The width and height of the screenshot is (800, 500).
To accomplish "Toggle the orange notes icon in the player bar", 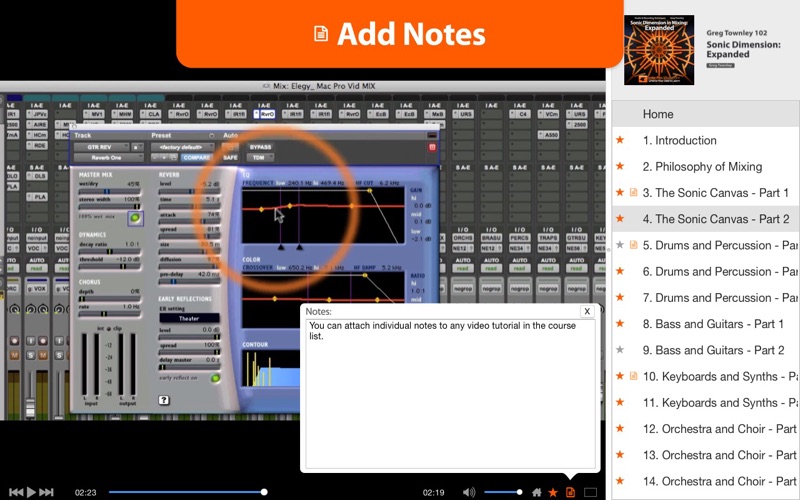I will coord(570,492).
